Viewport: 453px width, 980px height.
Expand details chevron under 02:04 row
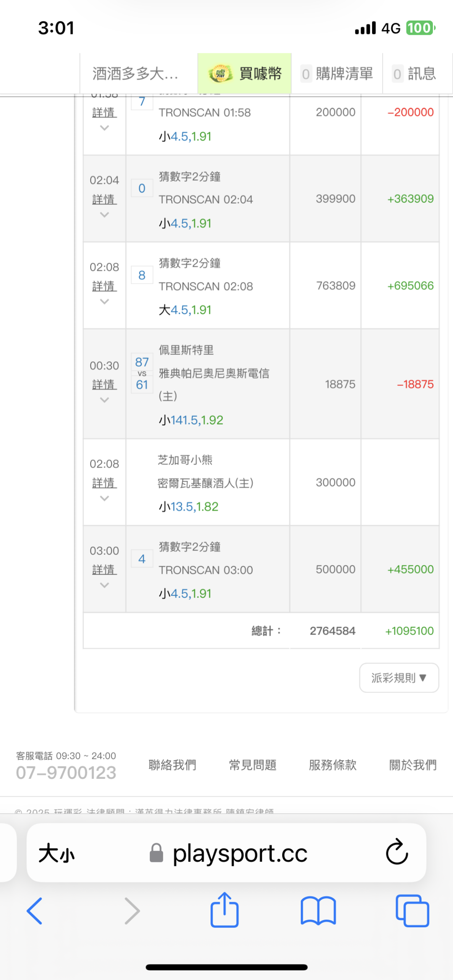click(x=104, y=215)
